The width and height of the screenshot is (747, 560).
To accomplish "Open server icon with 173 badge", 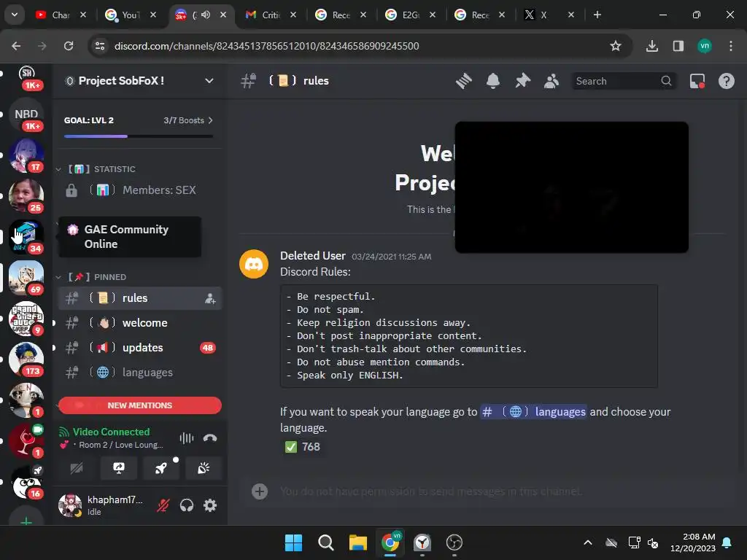I will [x=26, y=359].
